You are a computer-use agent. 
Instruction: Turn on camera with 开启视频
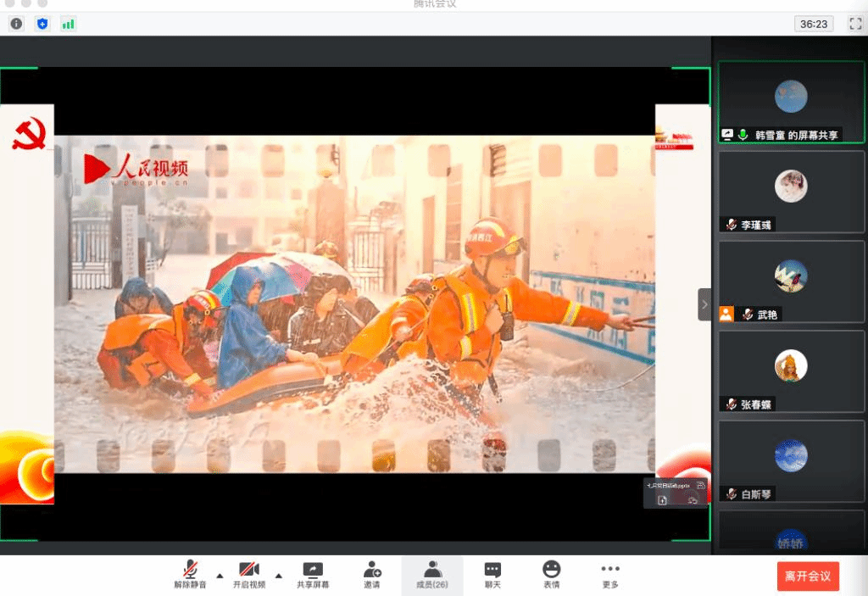click(x=249, y=575)
